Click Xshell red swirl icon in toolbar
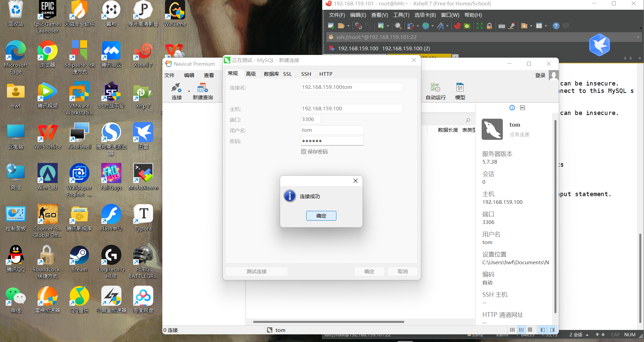644x342 pixels. [457, 26]
